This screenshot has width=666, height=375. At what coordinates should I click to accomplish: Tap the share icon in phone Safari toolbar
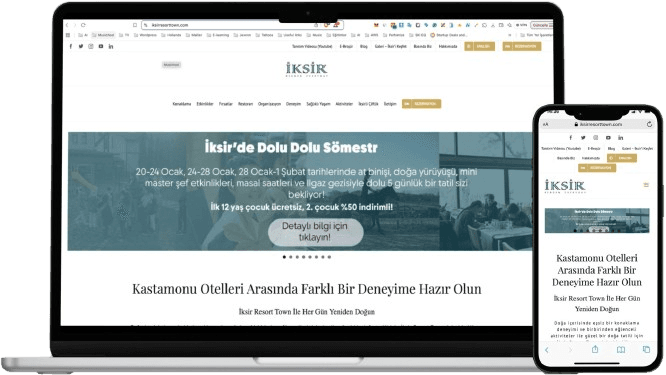click(595, 349)
